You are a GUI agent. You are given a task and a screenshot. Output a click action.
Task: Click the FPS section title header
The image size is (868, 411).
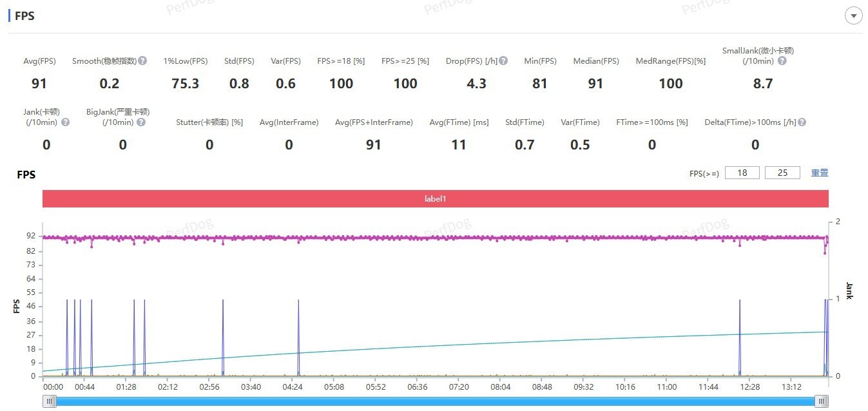pos(24,16)
